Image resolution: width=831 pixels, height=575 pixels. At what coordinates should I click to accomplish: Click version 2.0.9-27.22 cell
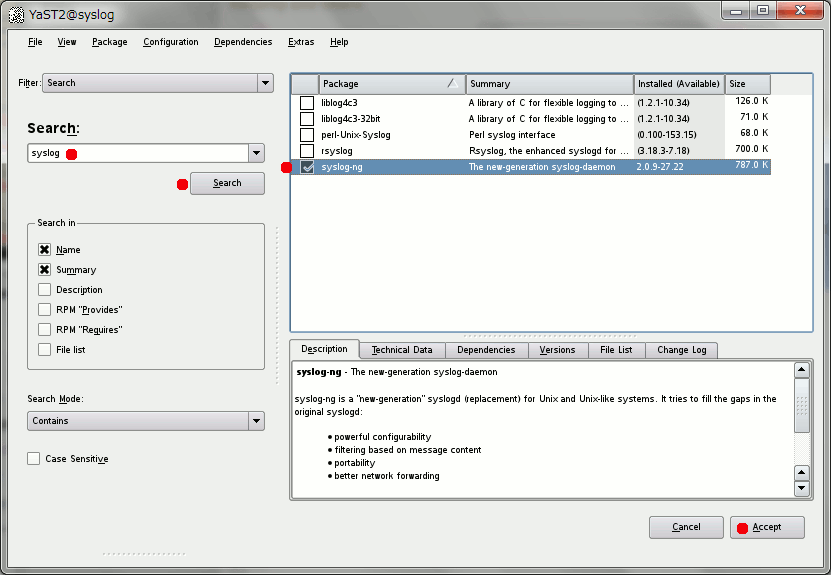[660, 167]
